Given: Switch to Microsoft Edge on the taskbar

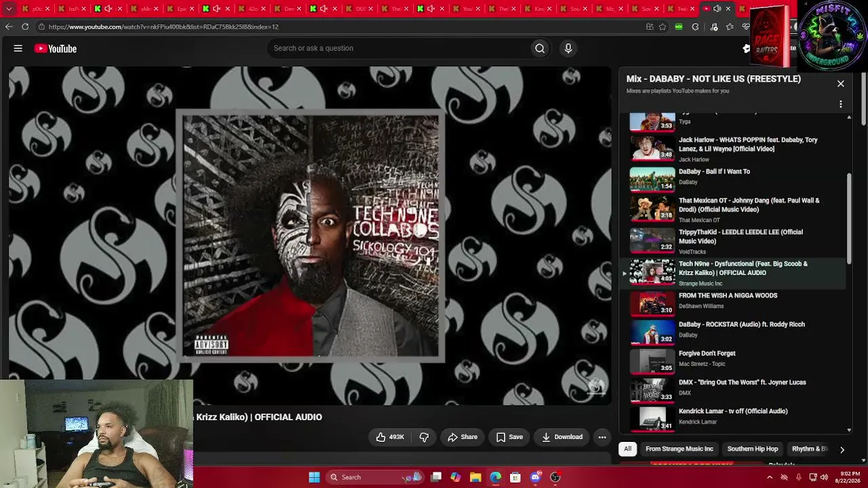Looking at the screenshot, I should click(x=496, y=477).
